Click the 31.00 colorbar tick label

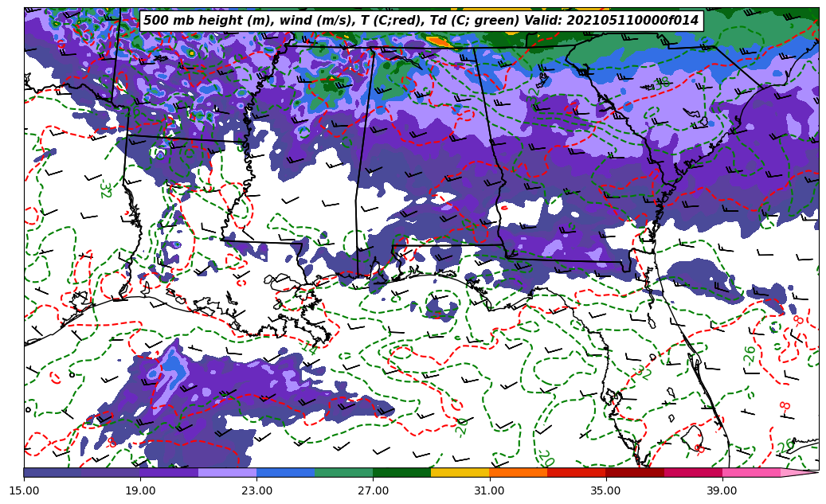point(489,490)
